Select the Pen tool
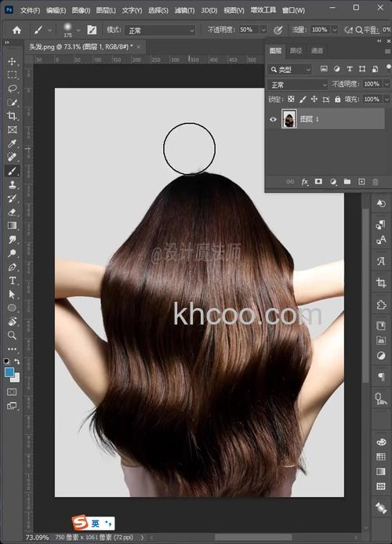The image size is (392, 544). 12,267
